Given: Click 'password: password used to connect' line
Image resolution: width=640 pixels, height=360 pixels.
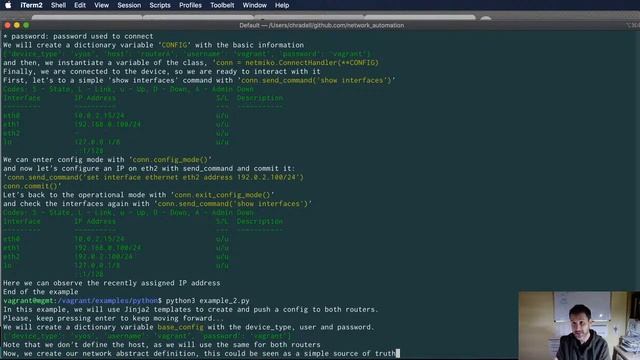Looking at the screenshot, I should [78, 36].
